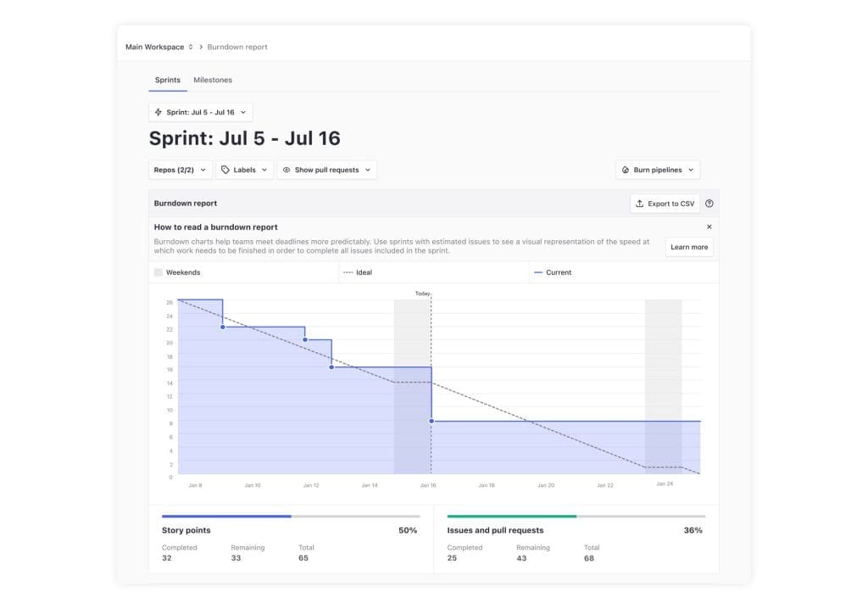
Task: Click the eye icon for pull requests
Action: point(287,171)
